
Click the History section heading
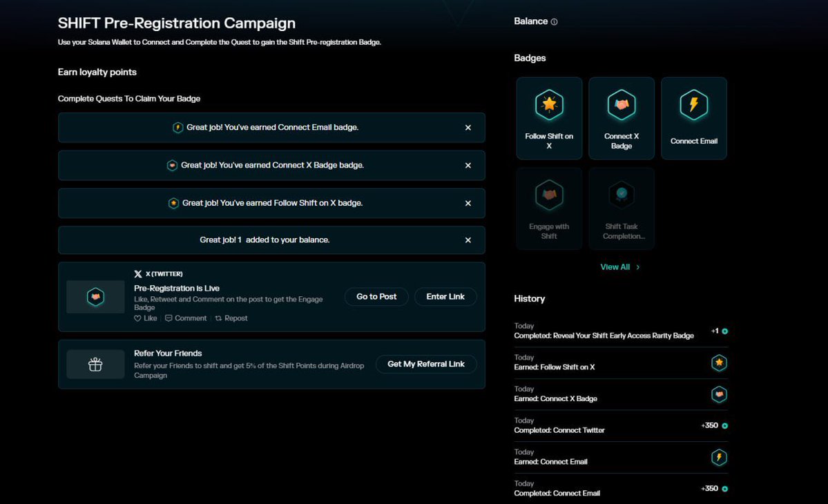click(x=529, y=299)
